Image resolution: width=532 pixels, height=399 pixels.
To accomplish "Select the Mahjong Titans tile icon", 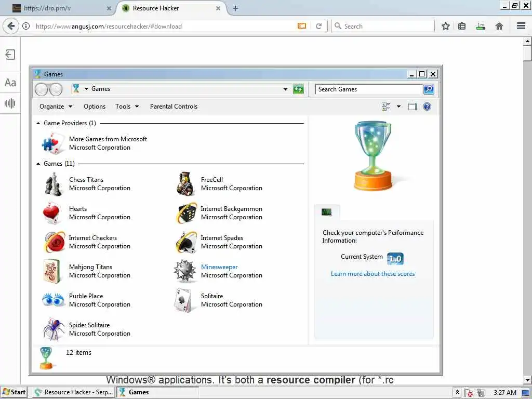I will (x=52, y=271).
